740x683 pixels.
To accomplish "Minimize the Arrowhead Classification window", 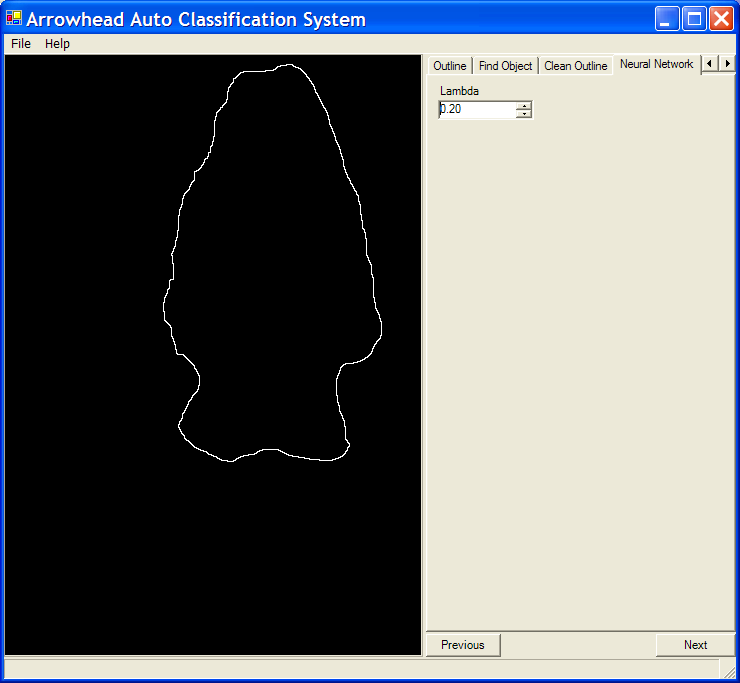I will (666, 19).
